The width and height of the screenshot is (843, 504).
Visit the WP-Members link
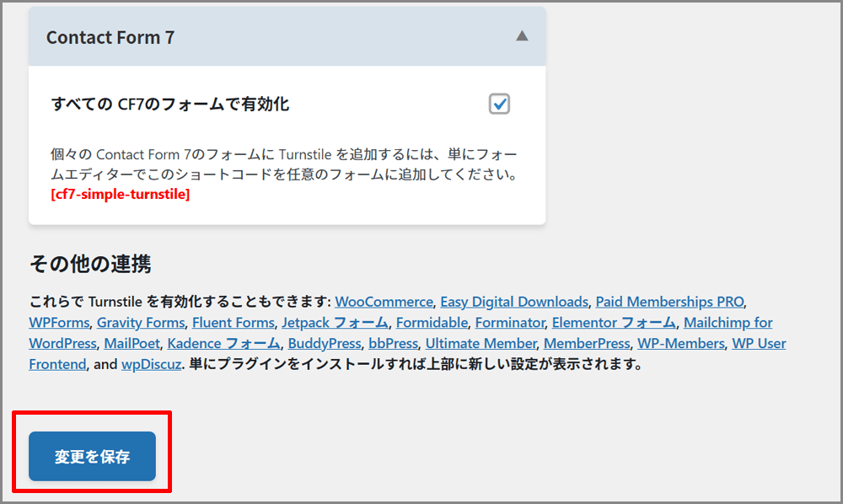(680, 344)
